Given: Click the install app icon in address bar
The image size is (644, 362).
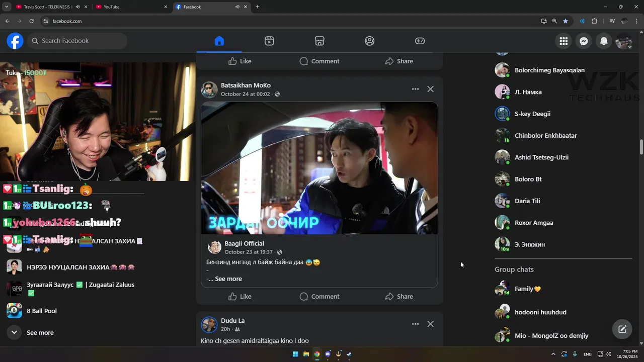Looking at the screenshot, I should [x=544, y=21].
